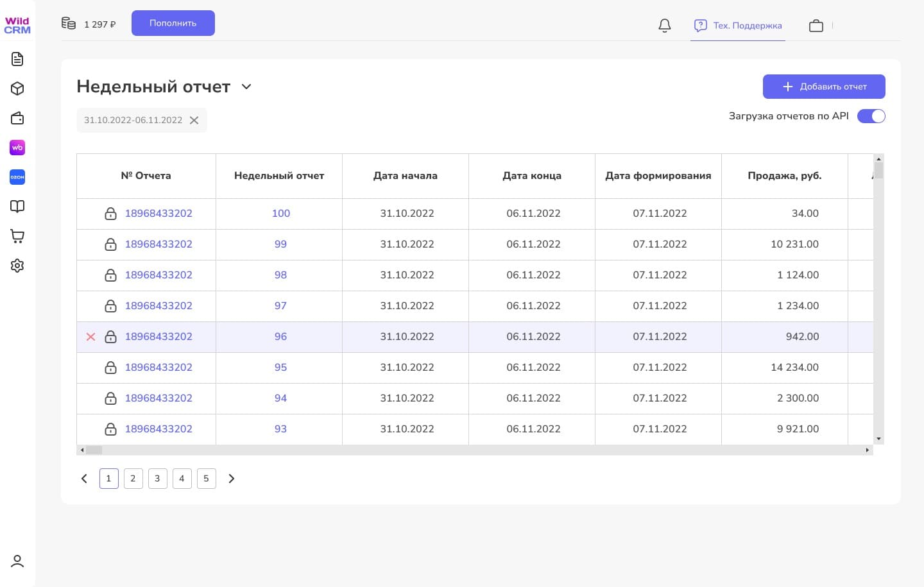Image resolution: width=924 pixels, height=587 pixels.
Task: Open the settings gear in sidebar
Action: 17,266
